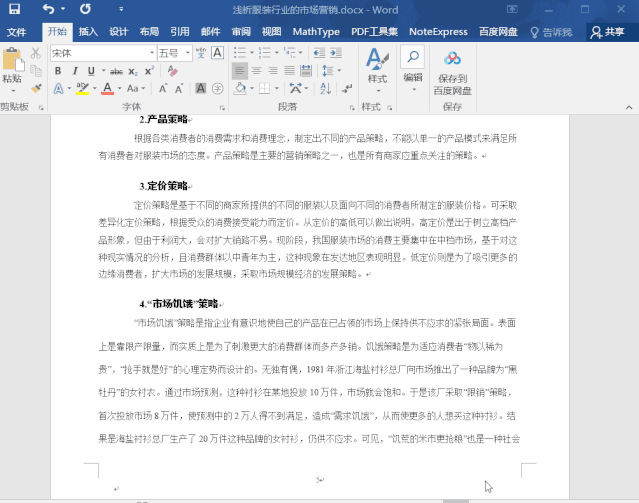The height and width of the screenshot is (503, 639).
Task: Toggle superscript formatting
Action: click(150, 71)
